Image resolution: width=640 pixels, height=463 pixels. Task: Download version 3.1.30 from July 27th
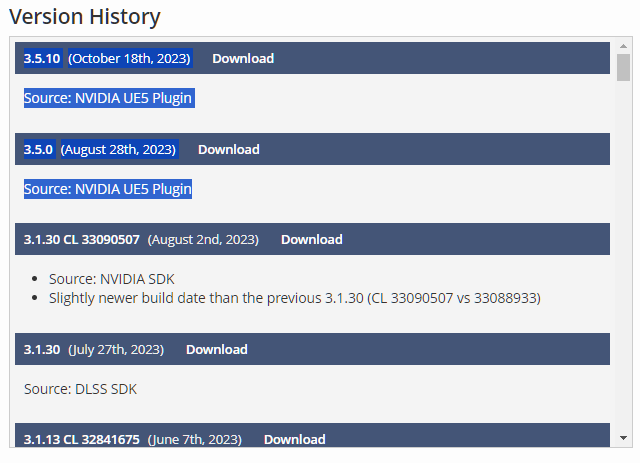tap(216, 349)
